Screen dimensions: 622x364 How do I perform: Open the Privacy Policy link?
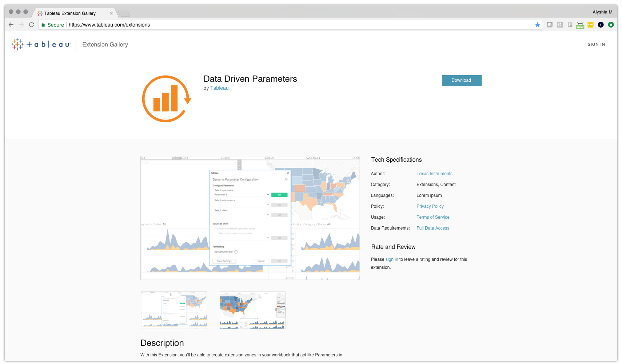430,206
